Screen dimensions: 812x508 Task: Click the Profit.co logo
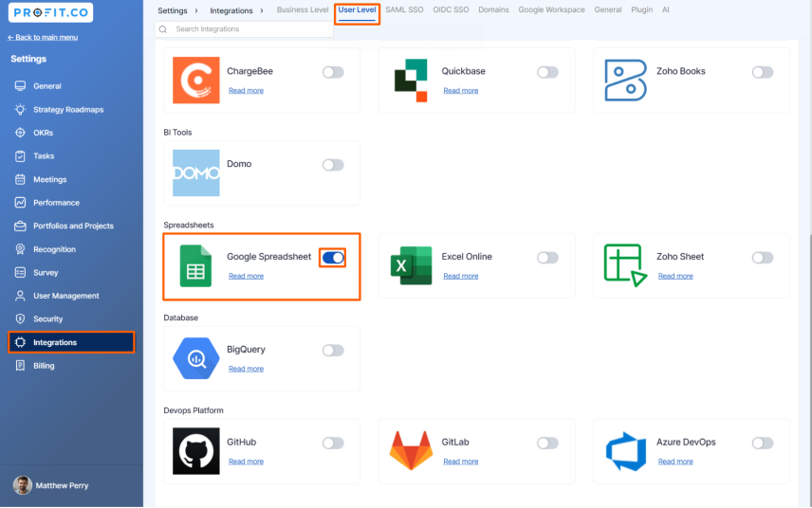point(51,12)
